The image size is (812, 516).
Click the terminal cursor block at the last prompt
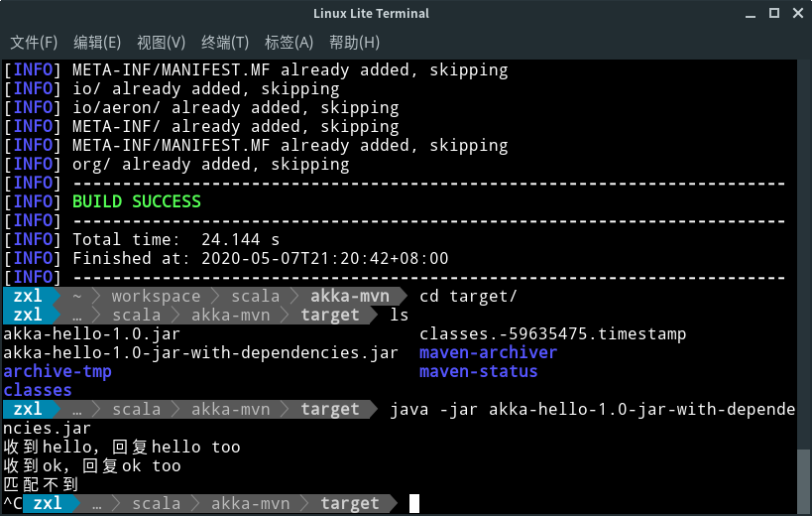point(414,503)
